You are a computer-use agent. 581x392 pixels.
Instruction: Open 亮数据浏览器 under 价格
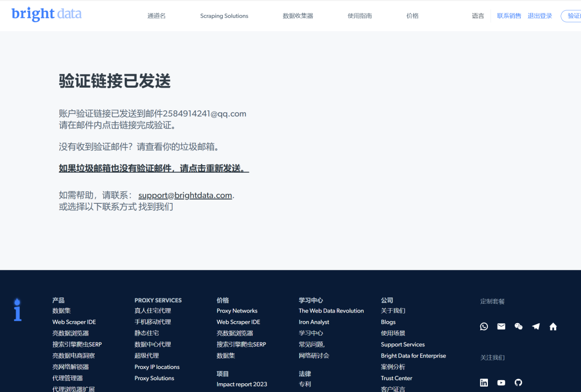[235, 333]
